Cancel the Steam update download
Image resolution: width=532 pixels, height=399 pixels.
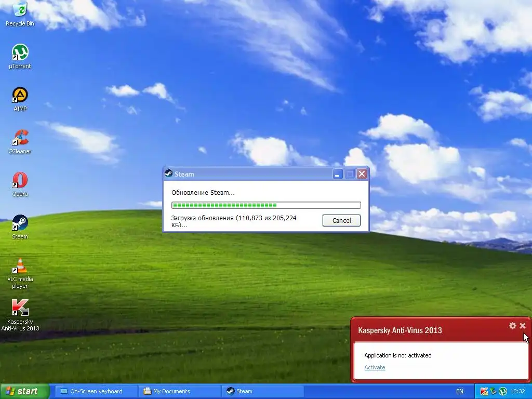tap(341, 220)
